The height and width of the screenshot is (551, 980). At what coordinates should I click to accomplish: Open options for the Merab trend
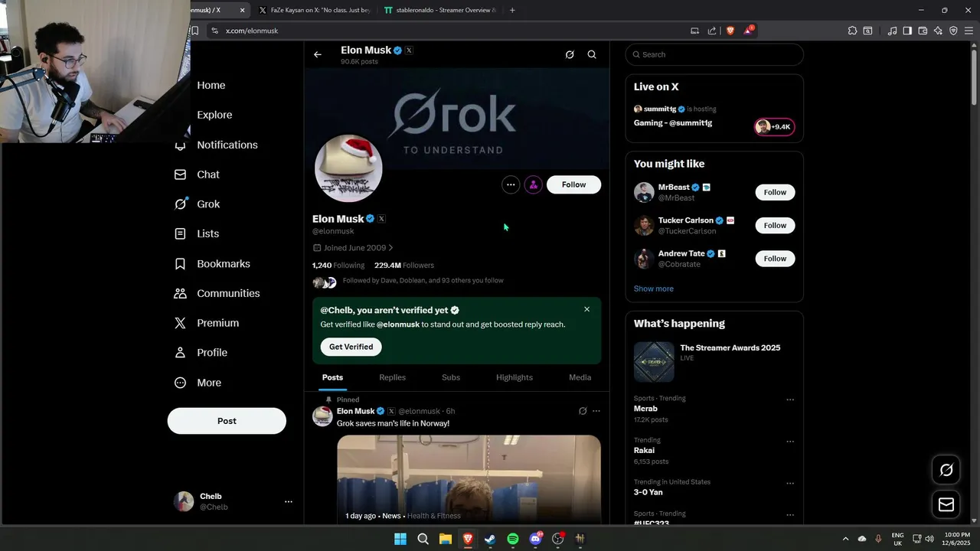[790, 399]
